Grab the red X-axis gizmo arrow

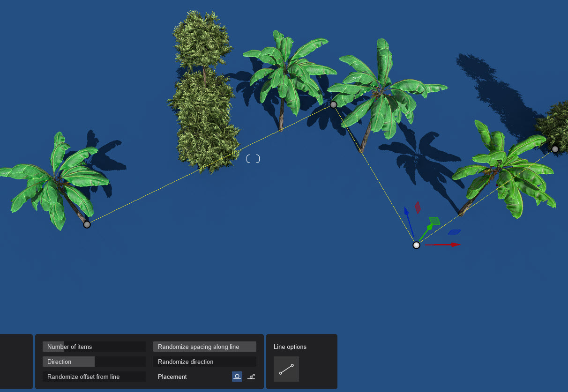coord(454,244)
